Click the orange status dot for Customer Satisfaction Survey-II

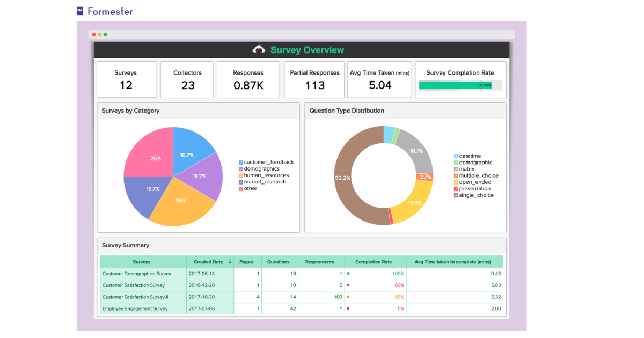348,297
